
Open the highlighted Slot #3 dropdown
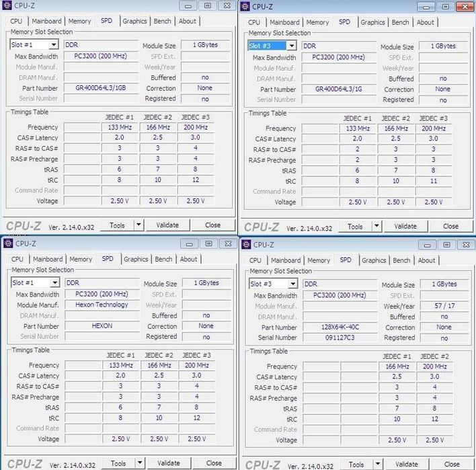pos(292,46)
